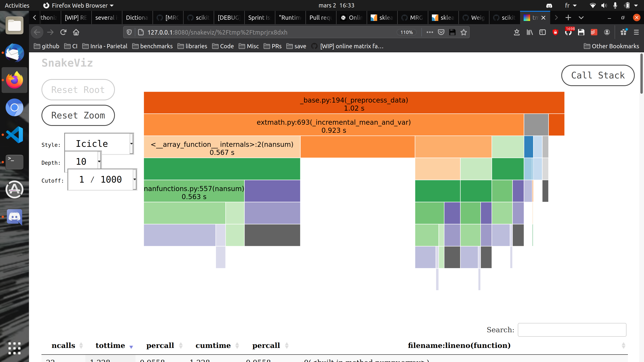Click the Reset Zoom button
The width and height of the screenshot is (644, 362).
coord(78,115)
